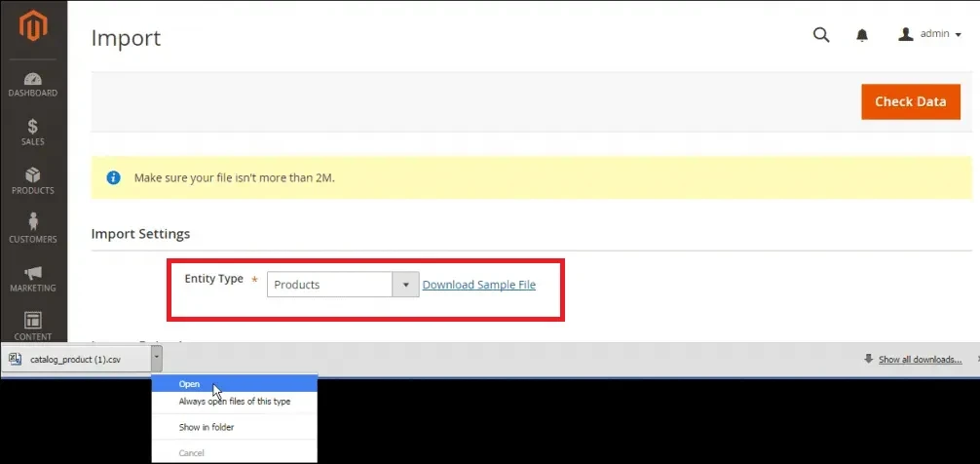Click Download Sample File link

[478, 285]
